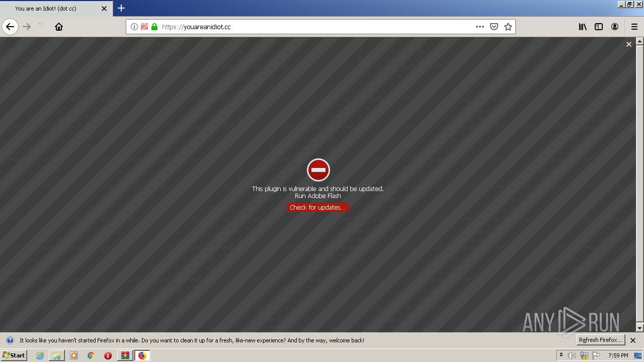
Task: Save page to Pocket
Action: 494,27
